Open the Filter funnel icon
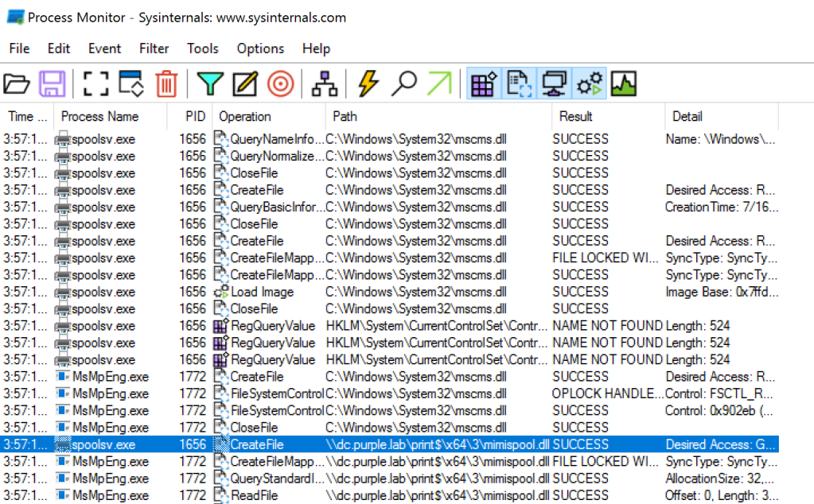814x504 pixels. [210, 83]
